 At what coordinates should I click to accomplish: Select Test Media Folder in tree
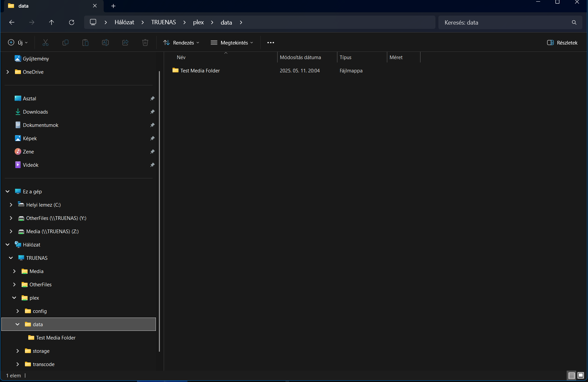[x=56, y=337]
